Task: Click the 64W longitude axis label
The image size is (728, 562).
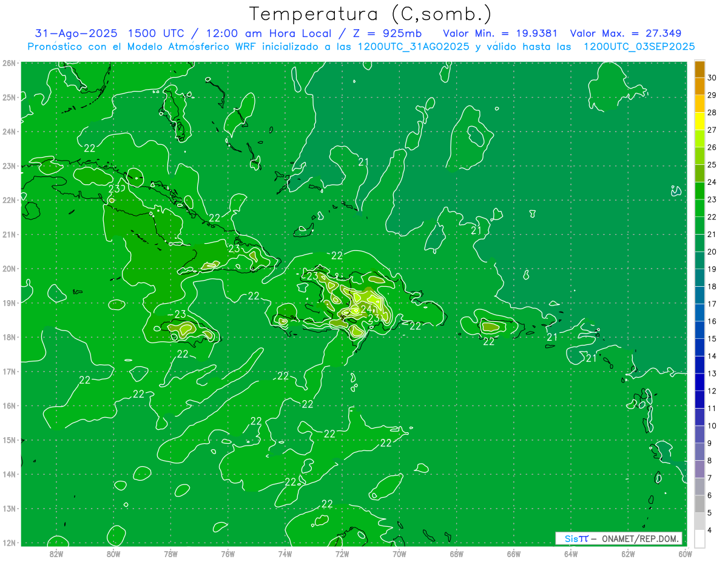Action: tap(571, 554)
